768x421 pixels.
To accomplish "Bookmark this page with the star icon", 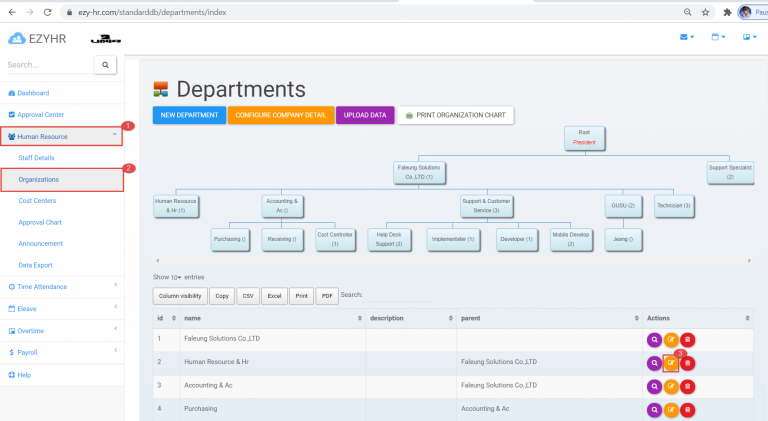I will pyautogui.click(x=706, y=12).
